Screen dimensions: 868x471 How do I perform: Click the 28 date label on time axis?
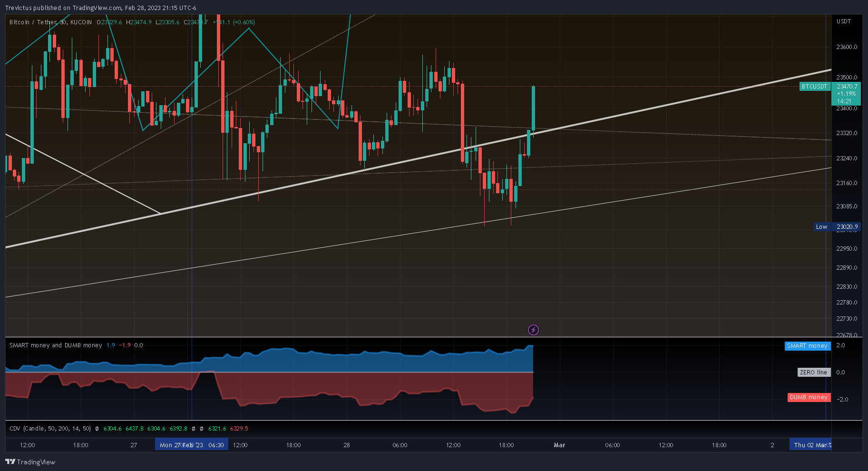click(x=347, y=445)
